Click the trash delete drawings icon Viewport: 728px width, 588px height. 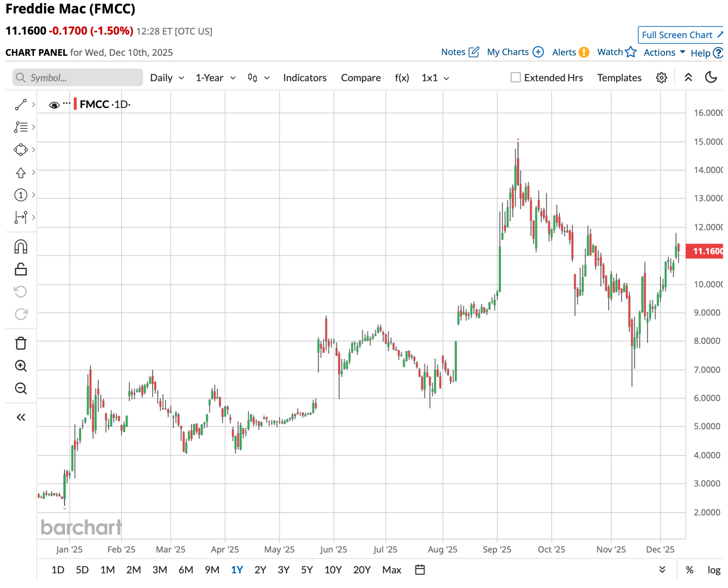[x=21, y=343]
